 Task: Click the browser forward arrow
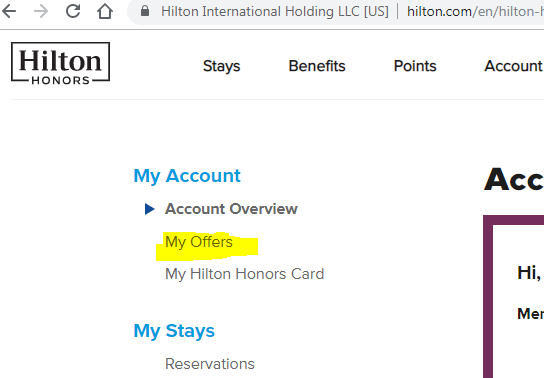41,11
